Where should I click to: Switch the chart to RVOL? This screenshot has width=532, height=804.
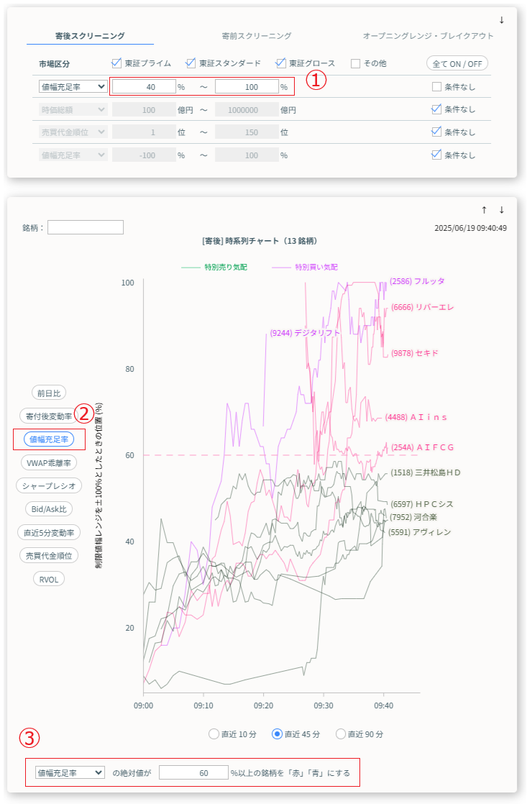pos(49,578)
